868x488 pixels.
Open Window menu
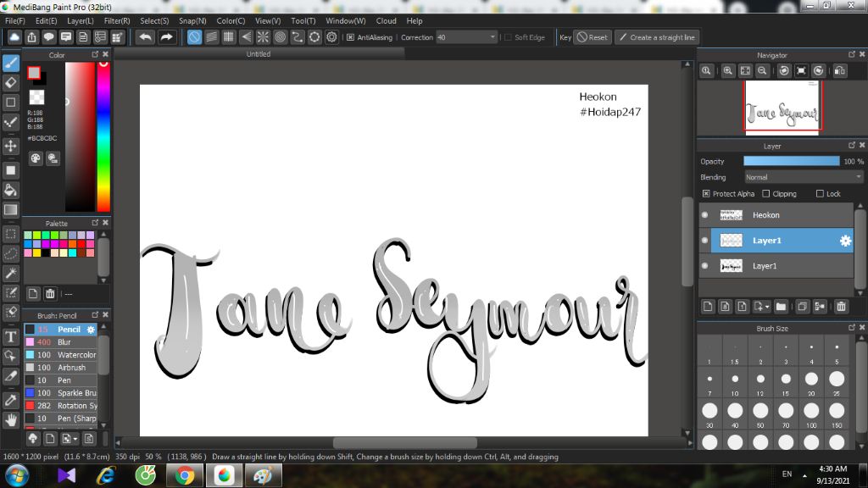(x=346, y=21)
